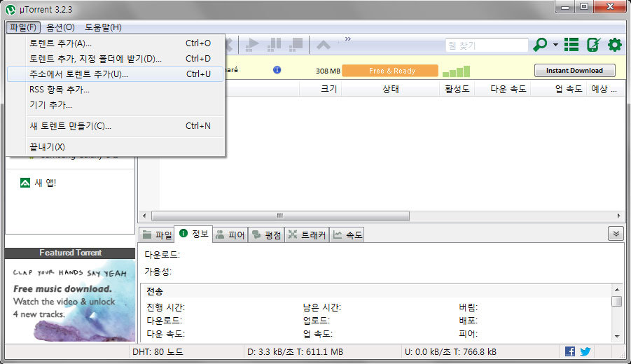This screenshot has width=631, height=364.
Task: Expand the toolbar overflow chevron
Action: (347, 39)
